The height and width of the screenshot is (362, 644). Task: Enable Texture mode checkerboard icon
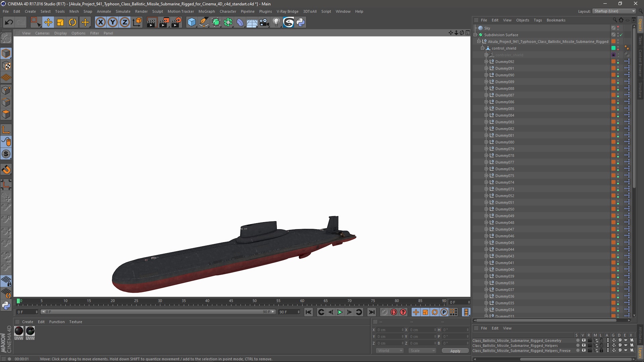pos(6,66)
